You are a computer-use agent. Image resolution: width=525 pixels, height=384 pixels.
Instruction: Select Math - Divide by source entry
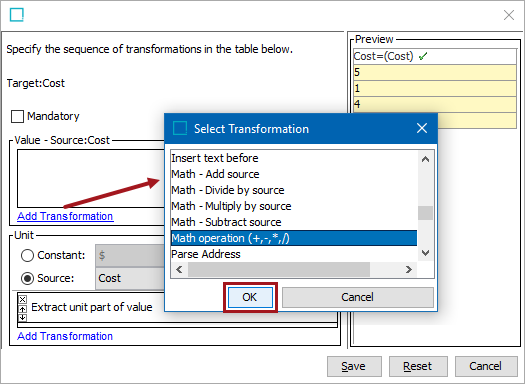pyautogui.click(x=228, y=190)
